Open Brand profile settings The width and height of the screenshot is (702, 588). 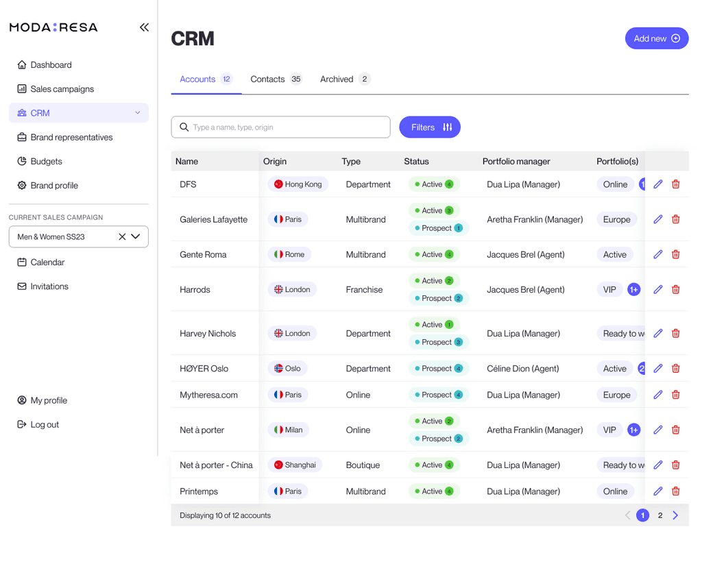pyautogui.click(x=47, y=186)
